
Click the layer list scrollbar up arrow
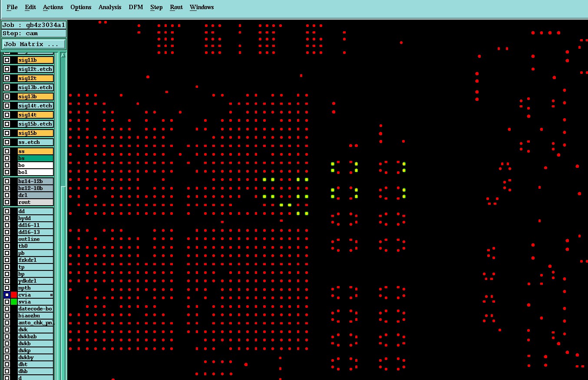click(63, 55)
